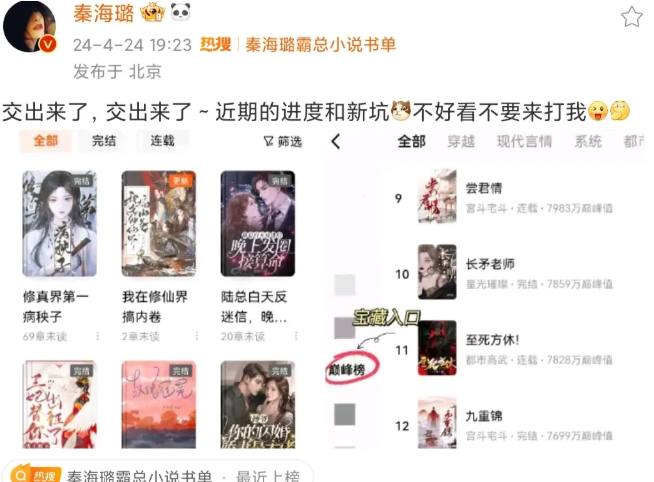Tap the search icon in hot-search bar

tap(20, 474)
